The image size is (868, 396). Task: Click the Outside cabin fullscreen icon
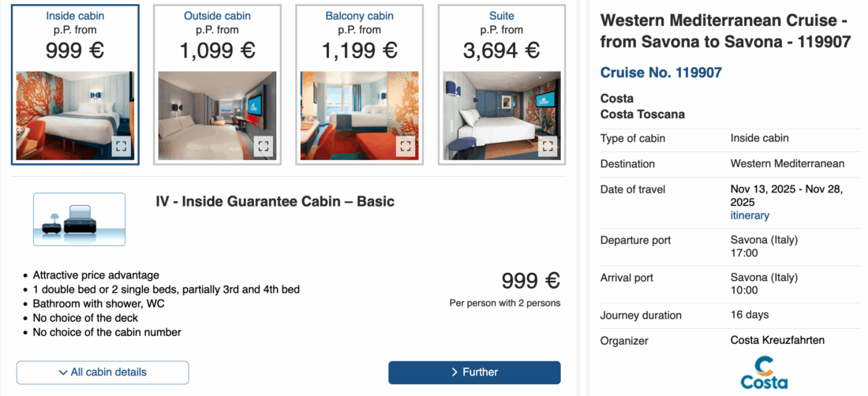coord(264,146)
